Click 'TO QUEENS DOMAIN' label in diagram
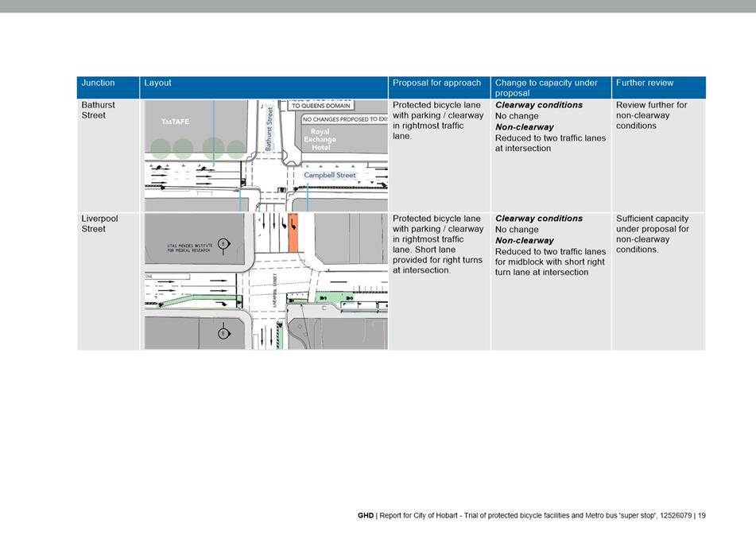756x535 pixels. [321, 106]
